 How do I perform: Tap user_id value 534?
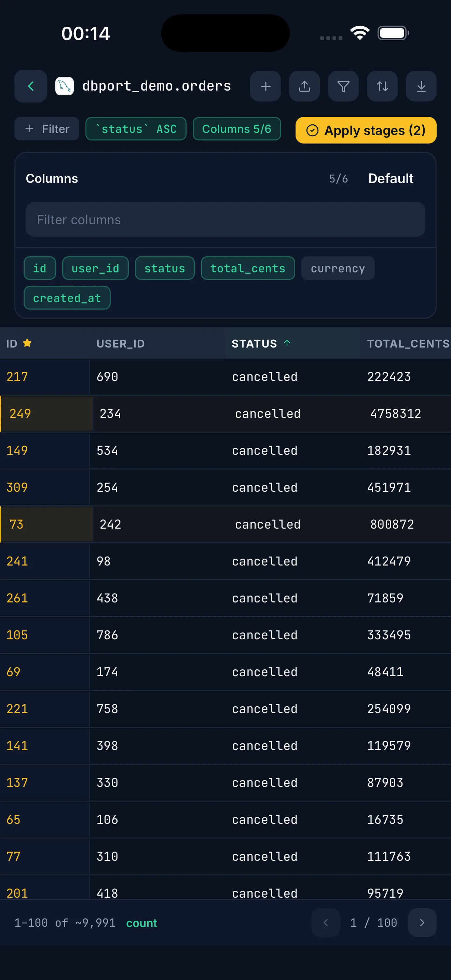click(x=107, y=450)
